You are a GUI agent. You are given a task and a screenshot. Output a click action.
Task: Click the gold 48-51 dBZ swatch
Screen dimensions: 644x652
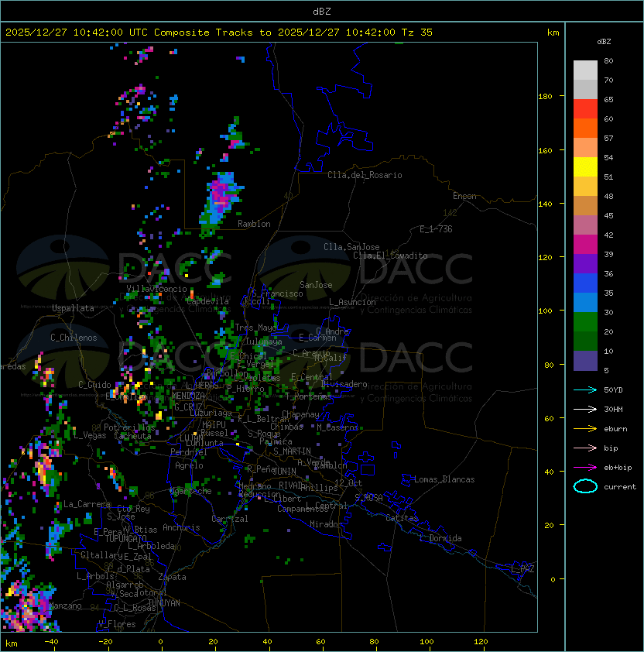click(x=585, y=187)
